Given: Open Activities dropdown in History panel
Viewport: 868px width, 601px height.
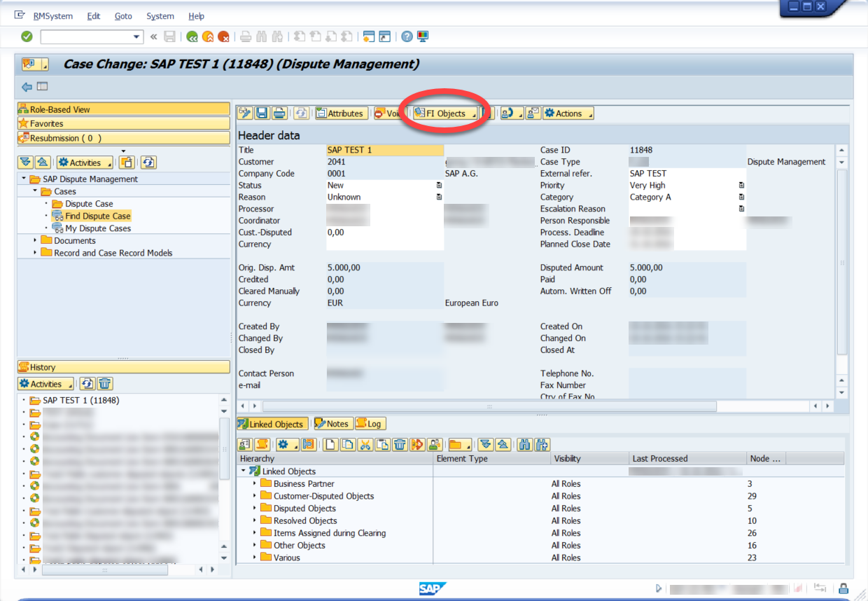Looking at the screenshot, I should pyautogui.click(x=46, y=384).
